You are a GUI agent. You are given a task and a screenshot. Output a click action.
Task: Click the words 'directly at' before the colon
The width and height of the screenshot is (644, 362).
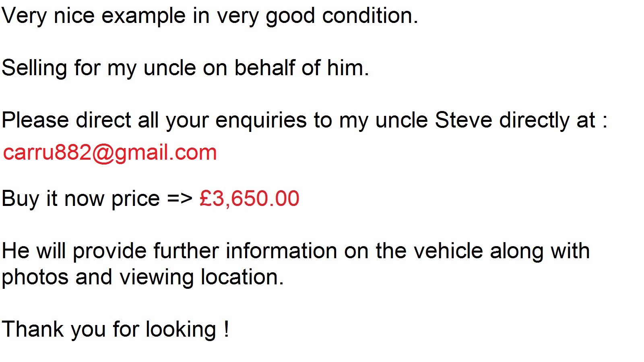[547, 121]
